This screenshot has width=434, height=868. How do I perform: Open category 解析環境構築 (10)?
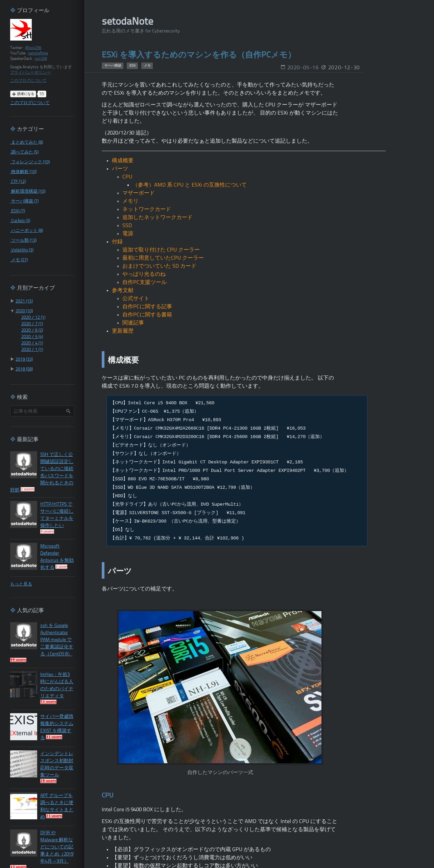(x=28, y=191)
